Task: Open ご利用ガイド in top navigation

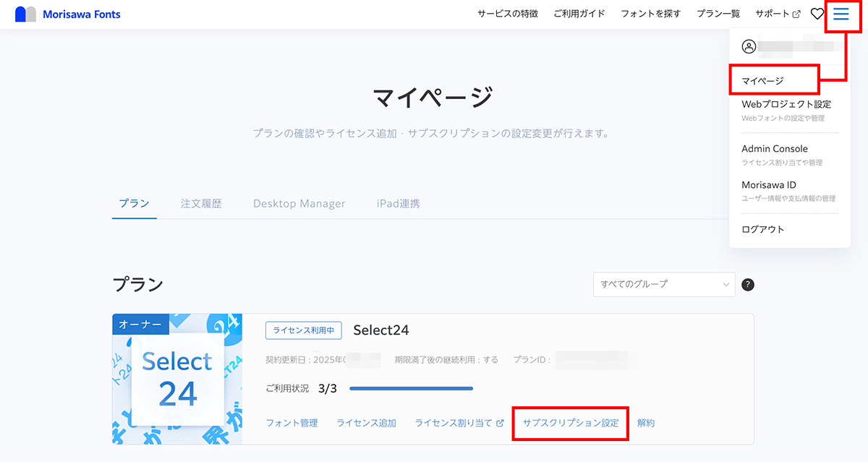Action: click(579, 14)
